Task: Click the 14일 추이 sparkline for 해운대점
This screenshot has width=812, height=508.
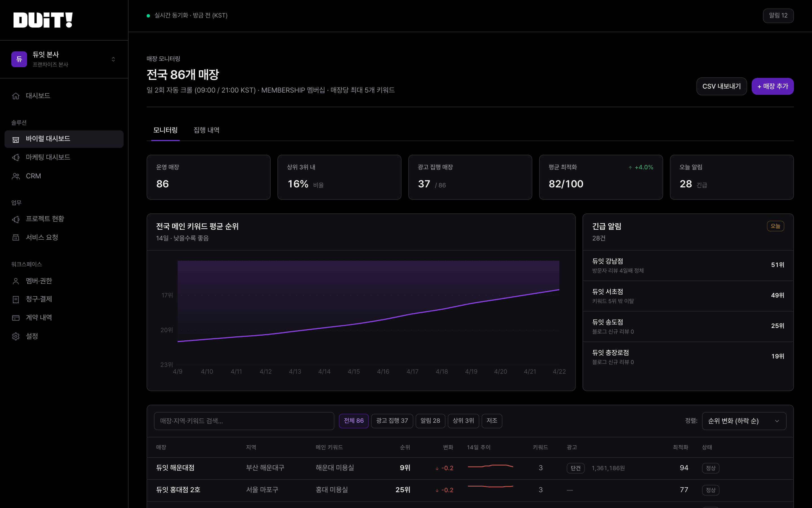Action: (490, 466)
